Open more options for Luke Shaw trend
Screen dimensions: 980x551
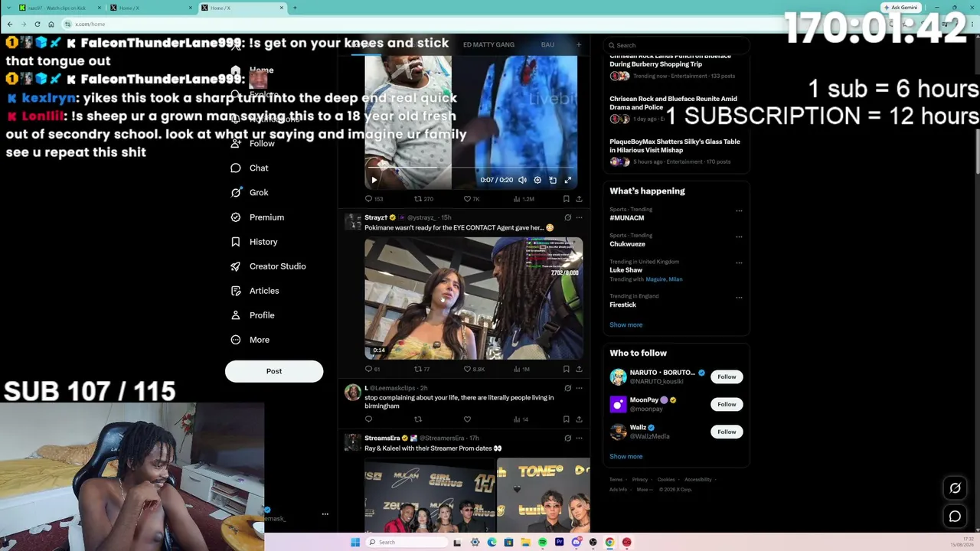739,262
